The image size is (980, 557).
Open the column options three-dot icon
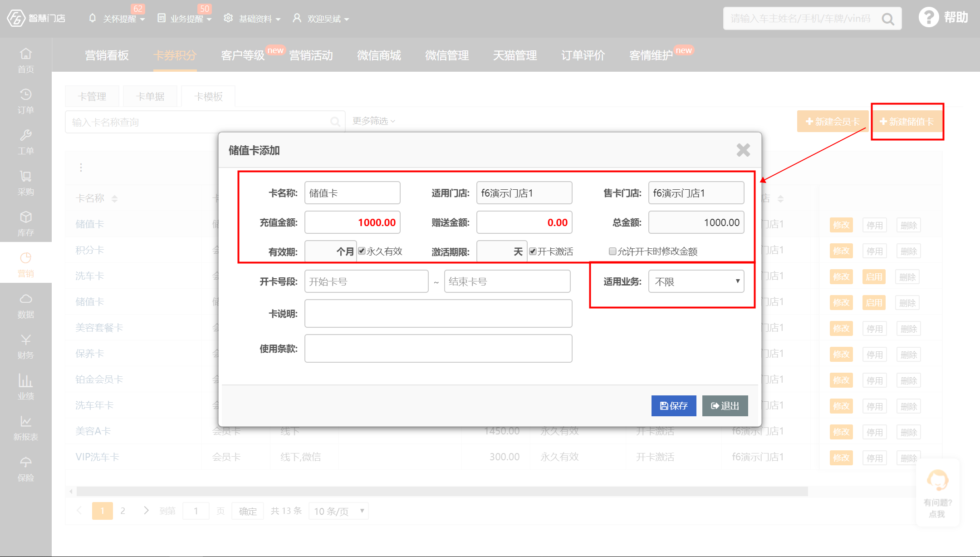coord(81,168)
